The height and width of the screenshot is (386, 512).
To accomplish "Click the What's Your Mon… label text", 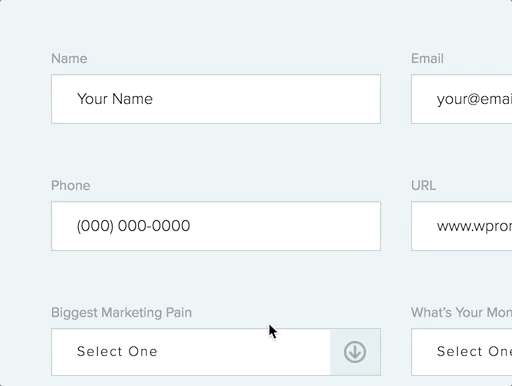I will point(461,313).
